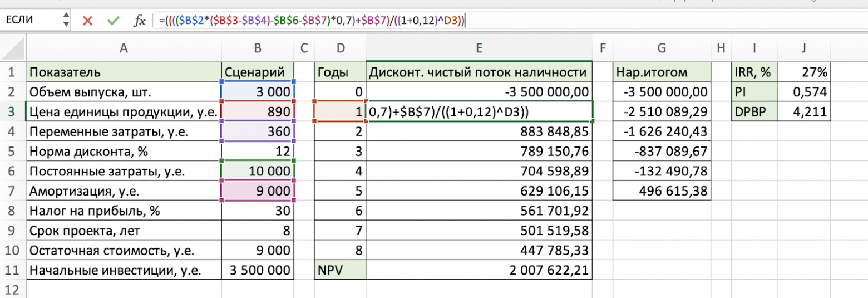Select cell with value 501 519,58
The image size is (868, 298).
tap(479, 231)
